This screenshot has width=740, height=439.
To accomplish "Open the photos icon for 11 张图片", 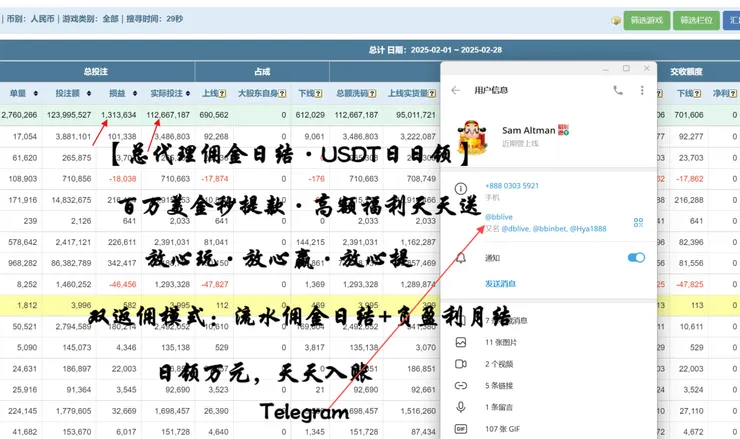I will coord(461,342).
